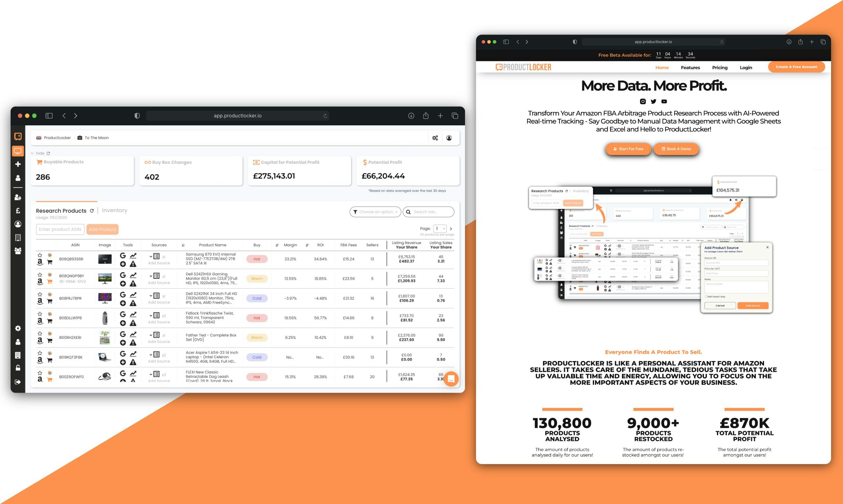Screen dimensions: 843x504
Task: Star the FLEXI dog leash row
Action: pos(40,373)
